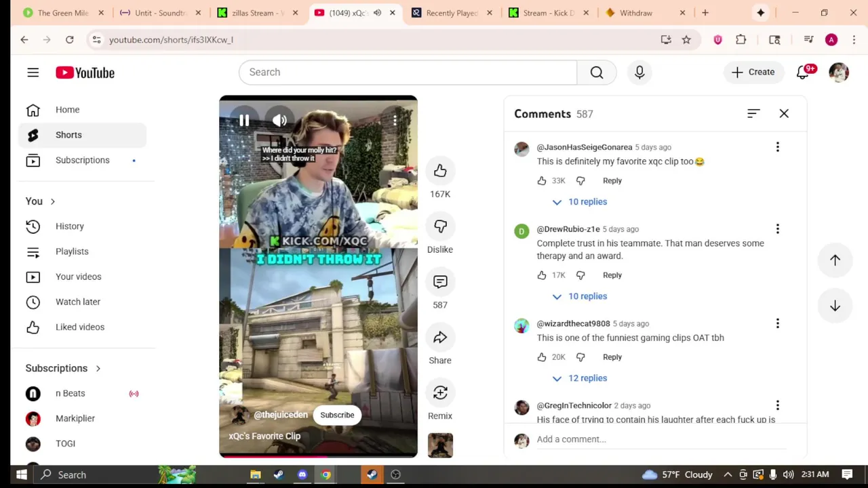Screen dimensions: 868x488
Task: Click the Windows Start button
Action: coord(21,474)
